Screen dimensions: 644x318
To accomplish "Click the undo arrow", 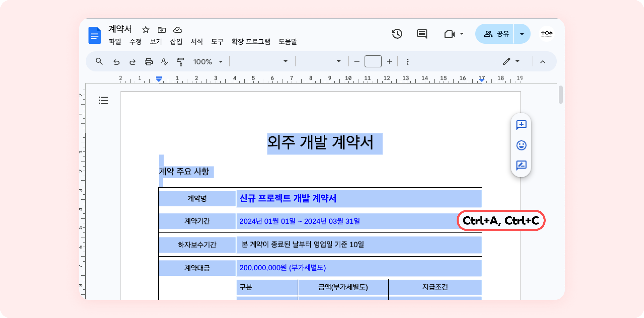I will click(x=116, y=62).
